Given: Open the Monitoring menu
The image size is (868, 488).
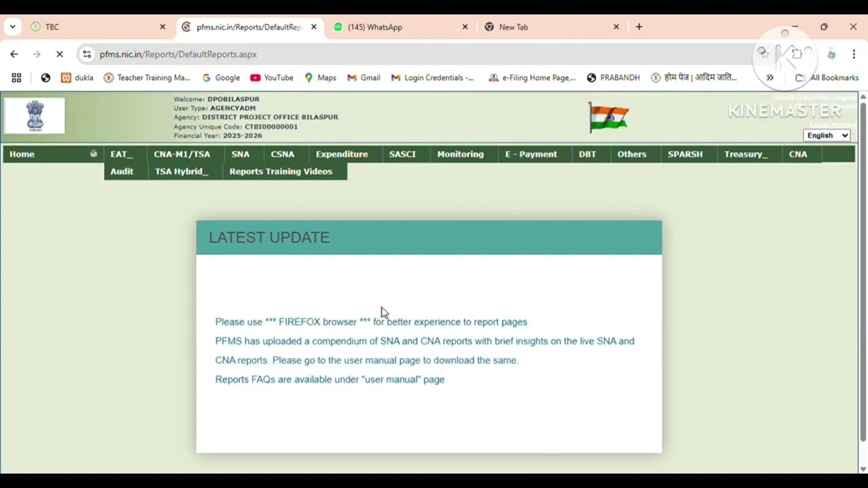Looking at the screenshot, I should (460, 154).
